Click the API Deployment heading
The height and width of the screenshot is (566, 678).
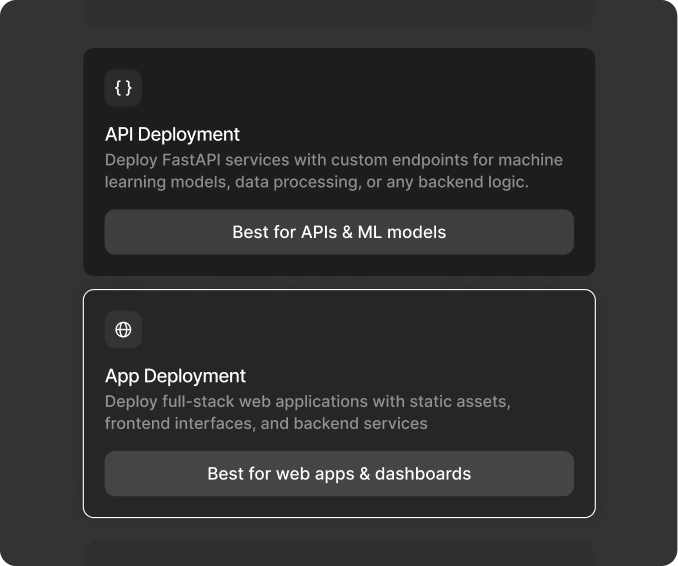coord(172,134)
